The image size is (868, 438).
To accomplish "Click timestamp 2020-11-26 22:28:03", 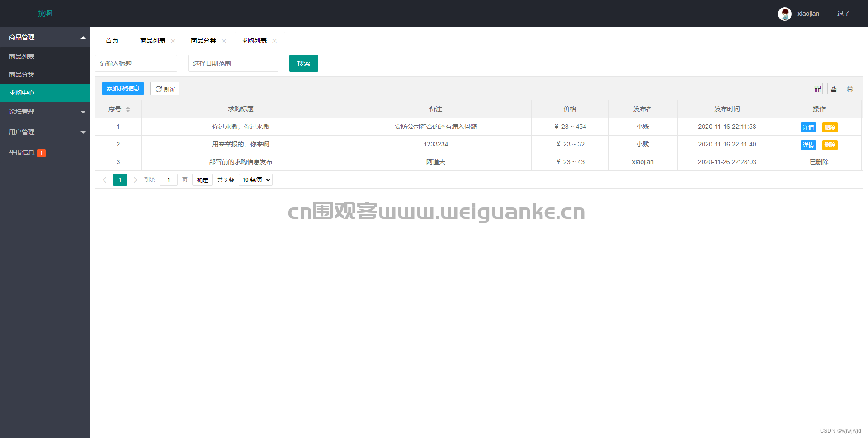I will [727, 162].
